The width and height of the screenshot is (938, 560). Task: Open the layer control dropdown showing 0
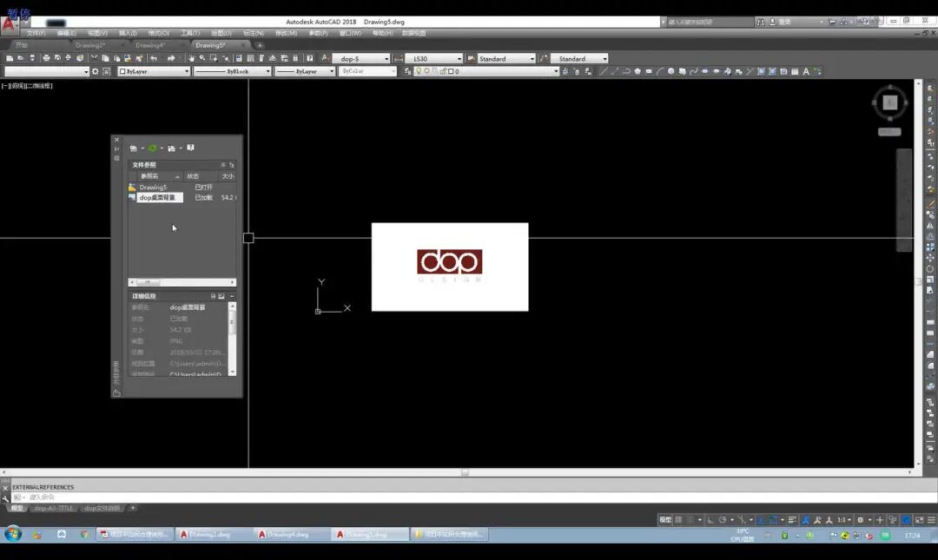pyautogui.click(x=556, y=71)
